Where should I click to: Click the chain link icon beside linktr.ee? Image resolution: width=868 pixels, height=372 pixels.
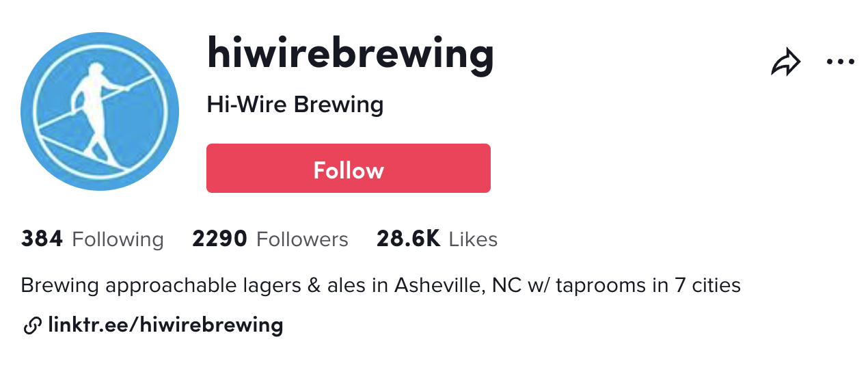tap(32, 325)
